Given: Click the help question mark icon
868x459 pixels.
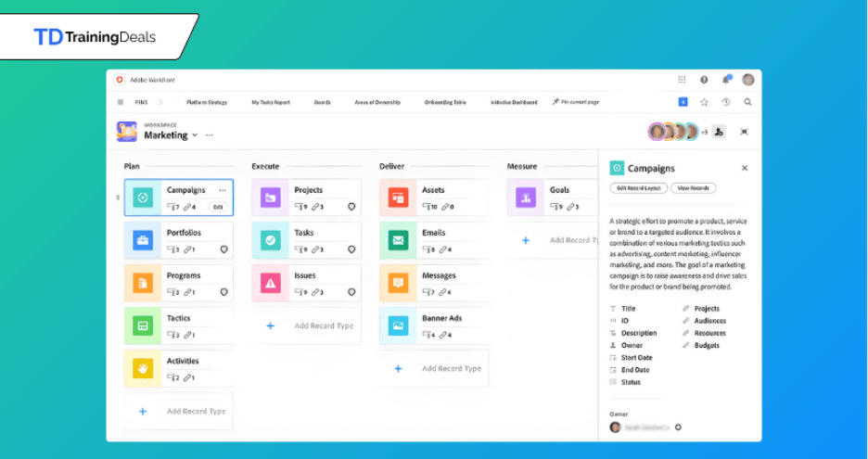Looking at the screenshot, I should pyautogui.click(x=704, y=80).
